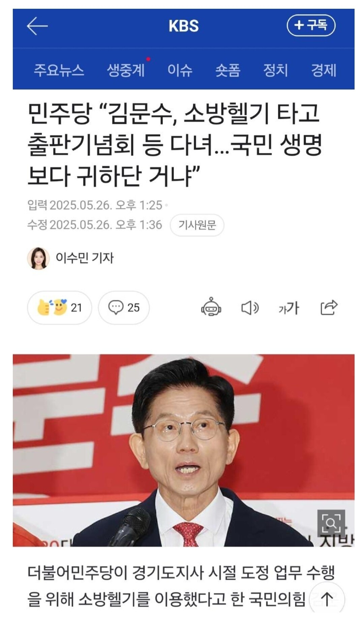Open the 주요뉴스 tab
This screenshot has height=643, width=364.
(59, 70)
